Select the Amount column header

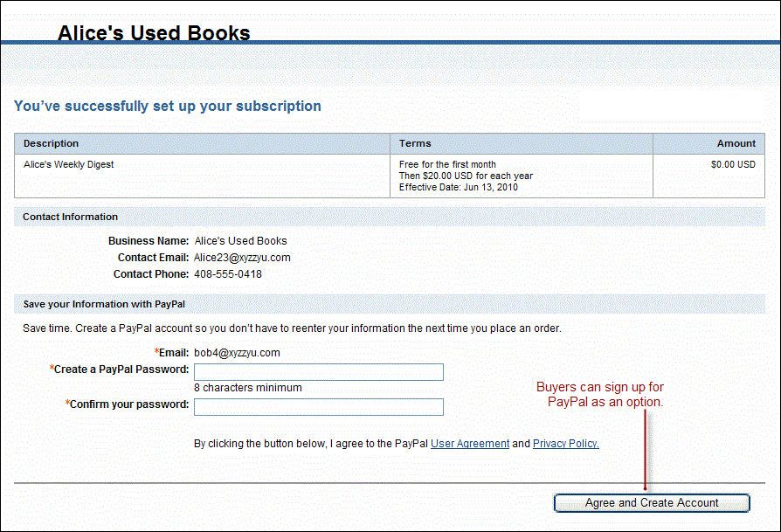pyautogui.click(x=736, y=143)
